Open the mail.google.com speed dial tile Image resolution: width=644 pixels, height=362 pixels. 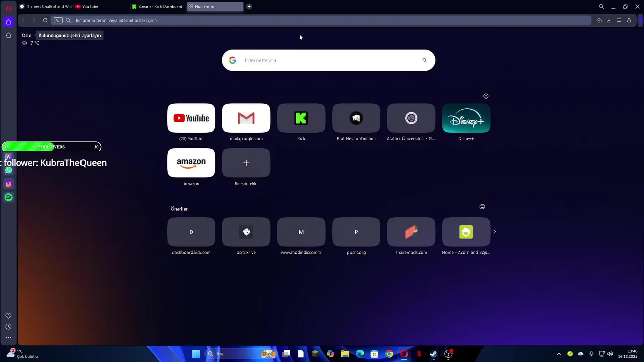pyautogui.click(x=246, y=118)
